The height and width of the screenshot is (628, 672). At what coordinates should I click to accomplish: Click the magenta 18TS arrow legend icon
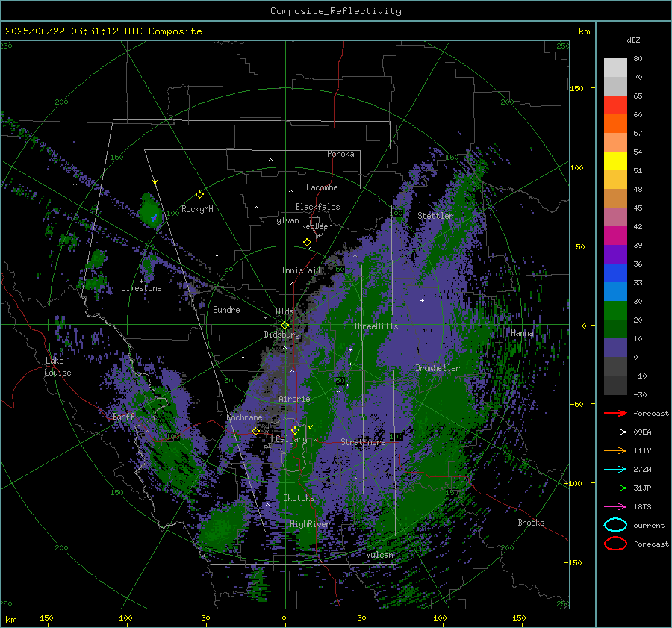[x=615, y=507]
